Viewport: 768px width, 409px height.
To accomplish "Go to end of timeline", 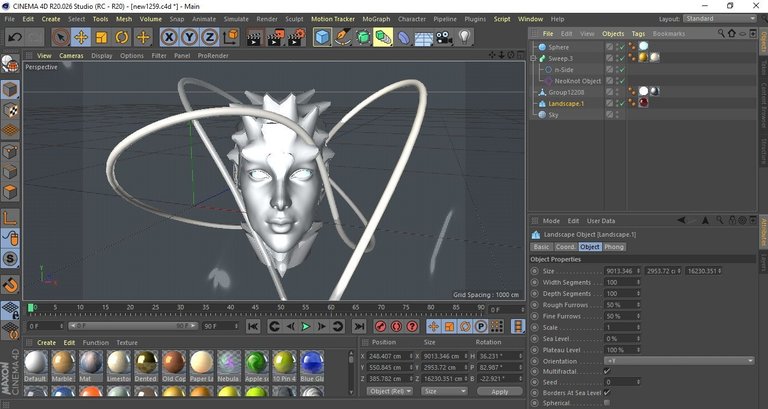I will (x=359, y=326).
